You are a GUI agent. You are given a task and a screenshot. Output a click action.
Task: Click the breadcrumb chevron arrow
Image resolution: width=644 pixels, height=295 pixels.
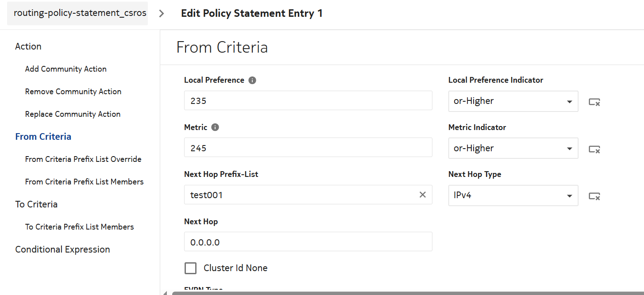tap(162, 13)
